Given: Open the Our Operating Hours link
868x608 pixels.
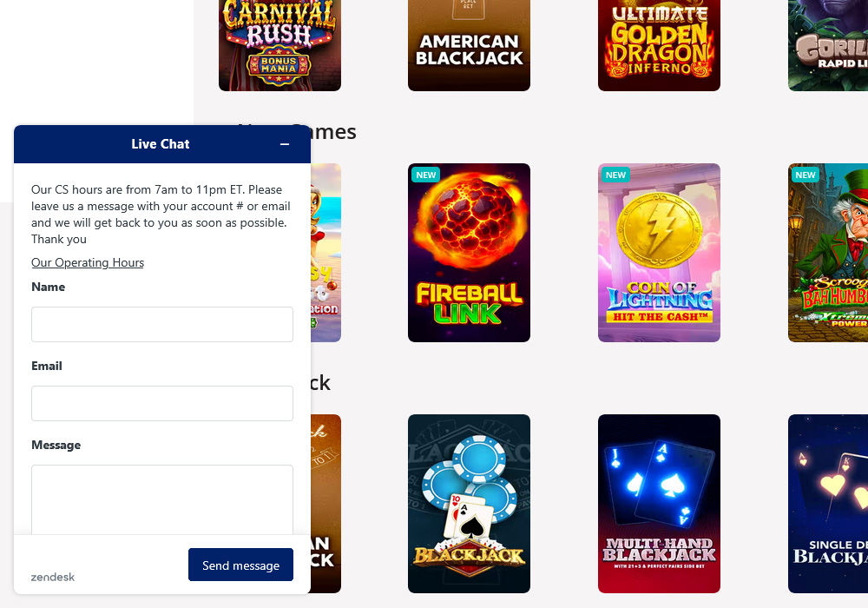Looking at the screenshot, I should coord(88,262).
